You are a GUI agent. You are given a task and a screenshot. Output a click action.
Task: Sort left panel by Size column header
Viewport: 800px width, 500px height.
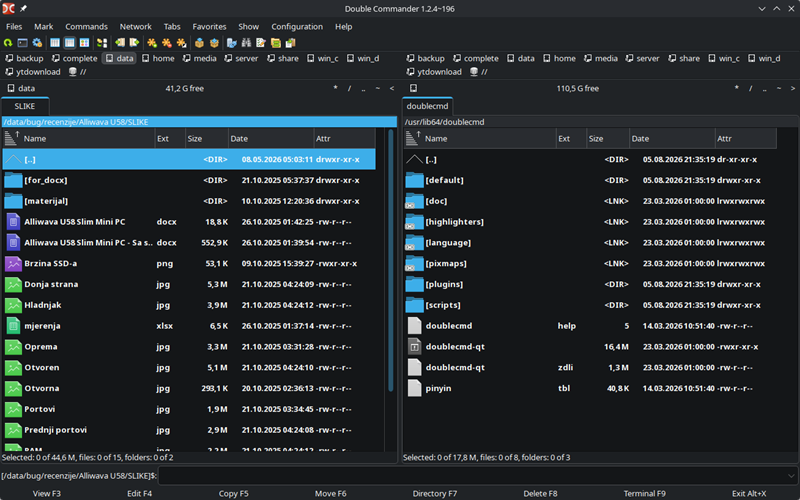[x=207, y=138]
